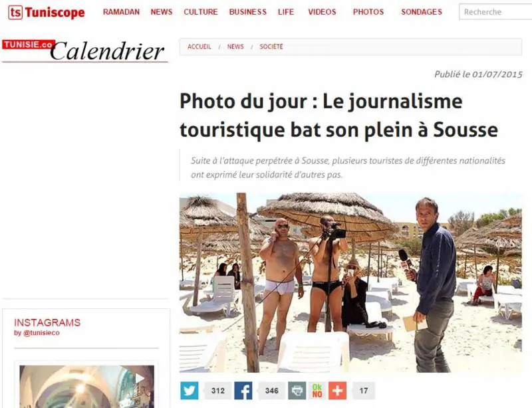This screenshot has height=408, width=532.
Task: Share article via Facebook icon
Action: pos(243,390)
